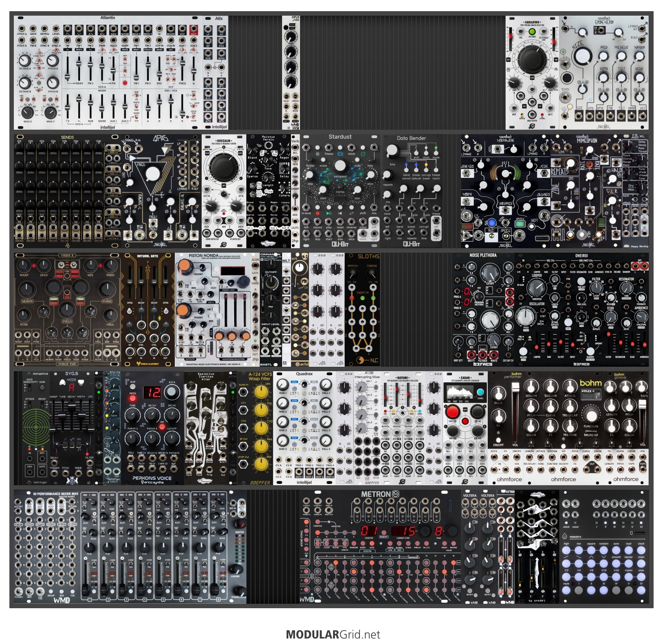
Task: Select the SLOTHS module
Action: click(x=363, y=309)
